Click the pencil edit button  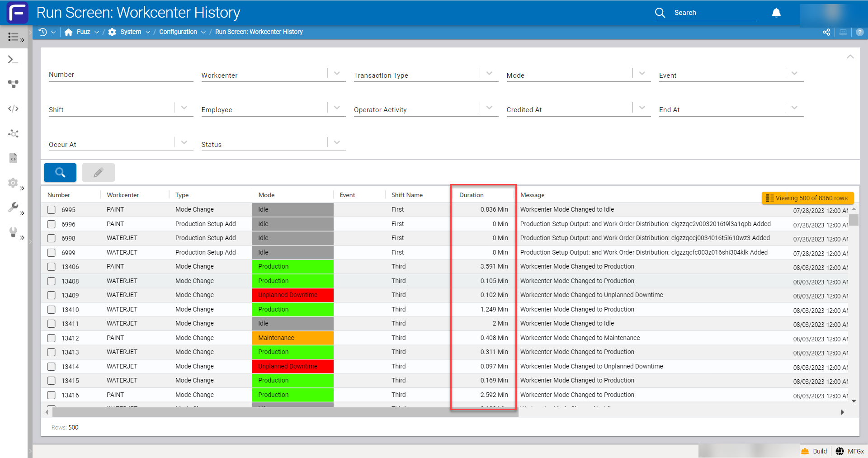click(x=99, y=172)
